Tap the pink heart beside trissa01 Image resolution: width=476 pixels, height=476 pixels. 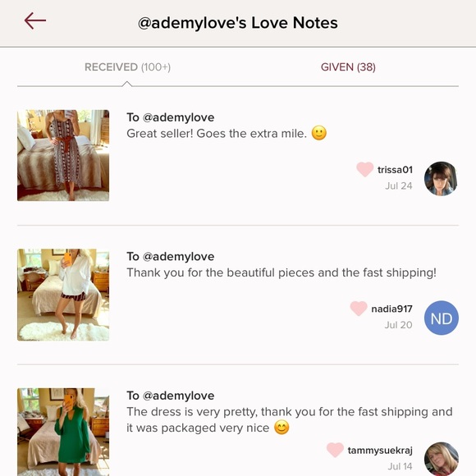tap(364, 169)
